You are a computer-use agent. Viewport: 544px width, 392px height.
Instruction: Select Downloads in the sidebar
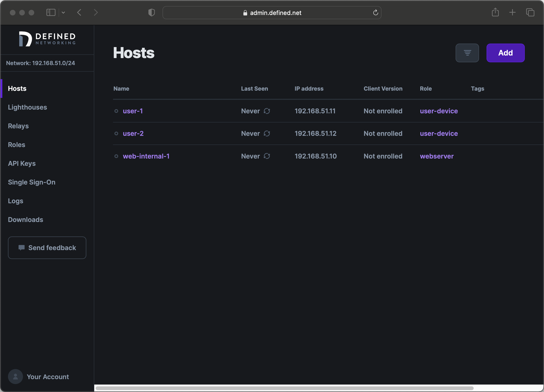[25, 219]
